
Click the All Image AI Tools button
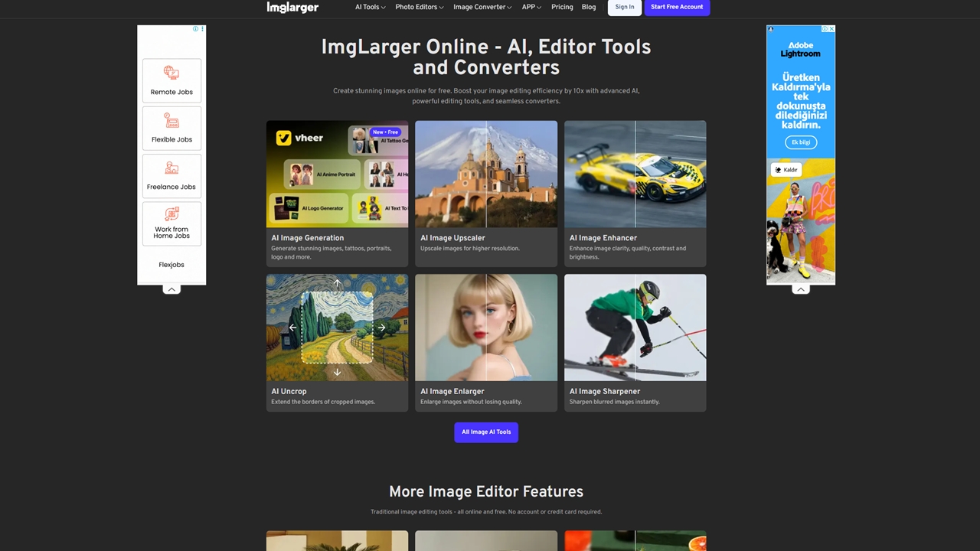coord(486,432)
